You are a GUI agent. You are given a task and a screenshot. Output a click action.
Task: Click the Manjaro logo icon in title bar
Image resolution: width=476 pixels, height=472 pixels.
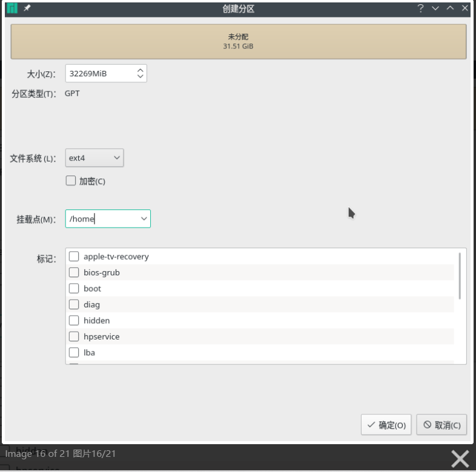coord(12,8)
